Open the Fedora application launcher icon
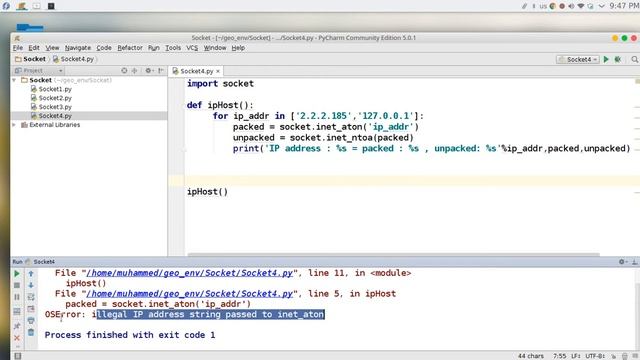Viewport: 640px width, 360px height. tap(6, 6)
